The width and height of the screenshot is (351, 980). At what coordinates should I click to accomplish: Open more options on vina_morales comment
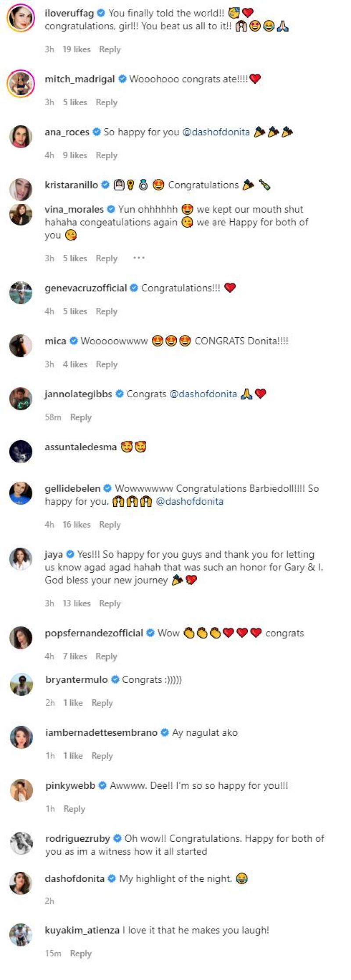(139, 258)
